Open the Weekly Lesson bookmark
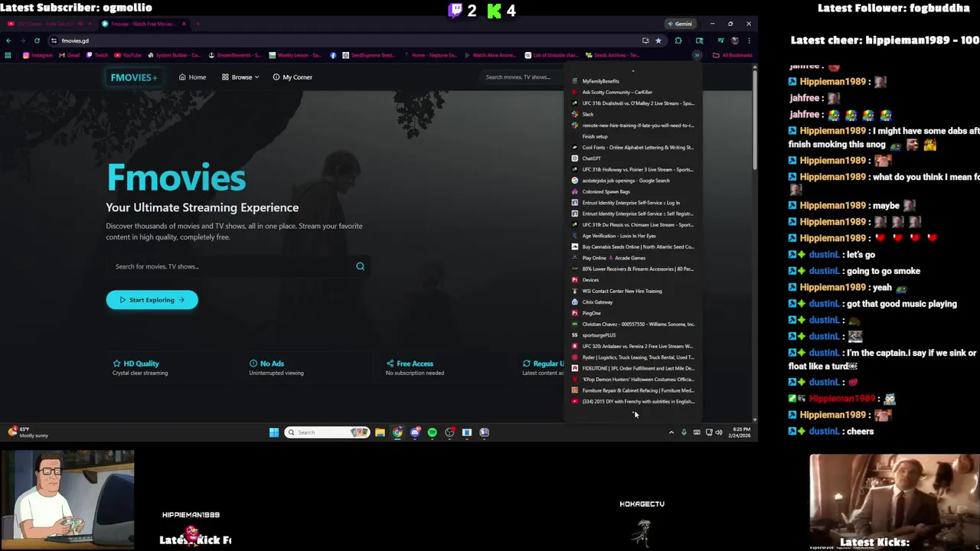Screen dimensions: 980x551 [296, 55]
